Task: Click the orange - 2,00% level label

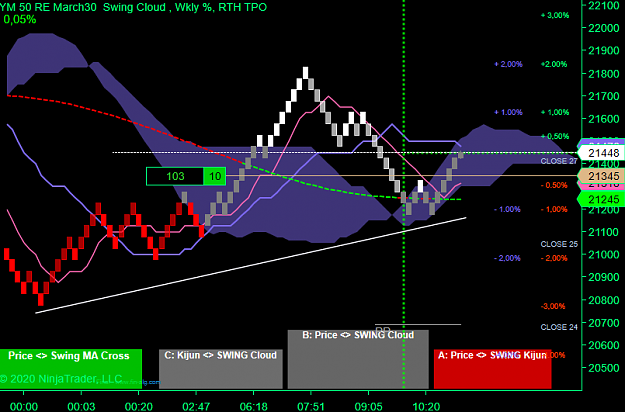Action: [554, 258]
